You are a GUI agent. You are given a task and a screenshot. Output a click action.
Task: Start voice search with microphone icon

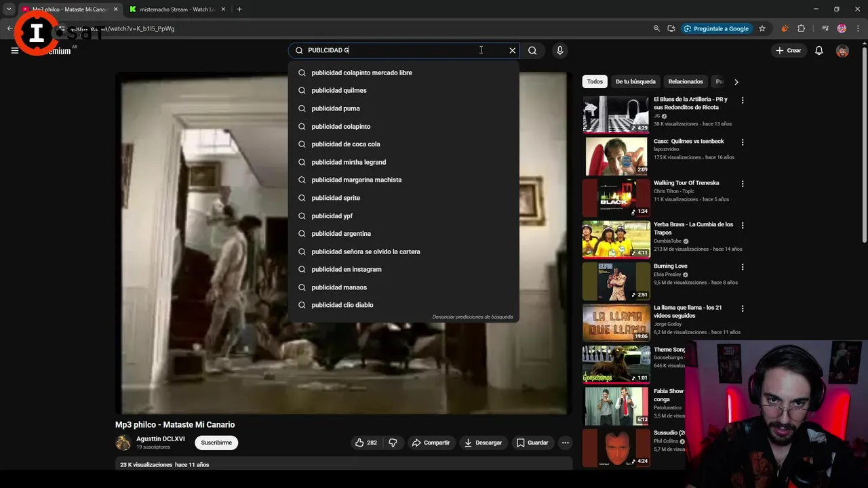[x=559, y=50]
